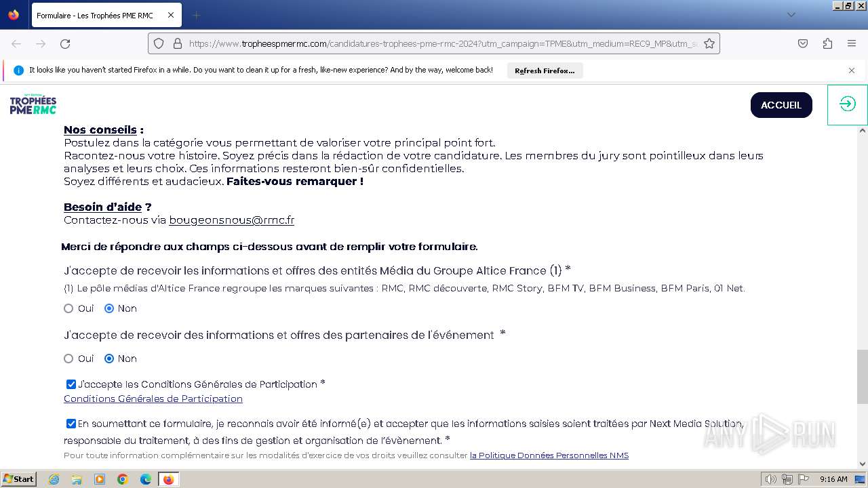Open Chrome from taskbar
The height and width of the screenshot is (488, 868).
[x=123, y=479]
